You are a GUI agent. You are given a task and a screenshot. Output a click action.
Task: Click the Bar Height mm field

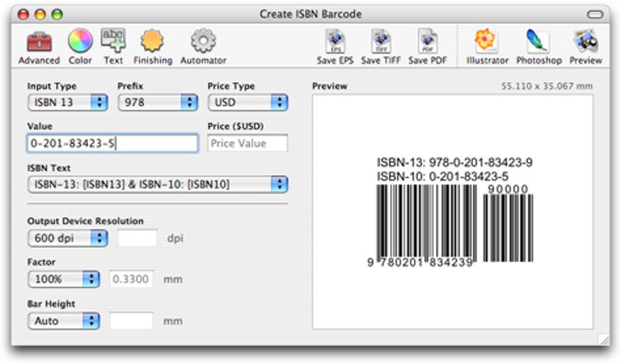pyautogui.click(x=131, y=321)
